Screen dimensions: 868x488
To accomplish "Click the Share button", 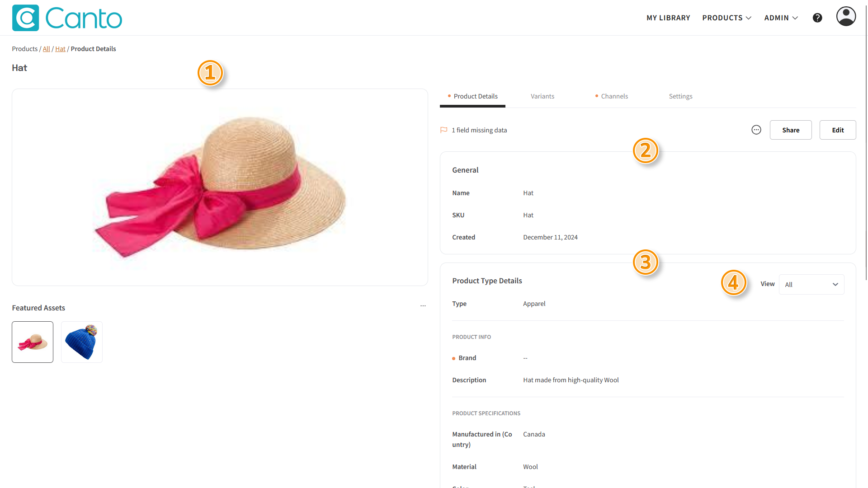I will tap(791, 130).
